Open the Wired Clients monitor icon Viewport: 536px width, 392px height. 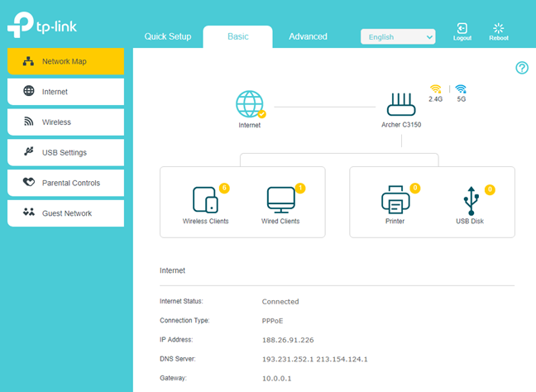pos(280,200)
